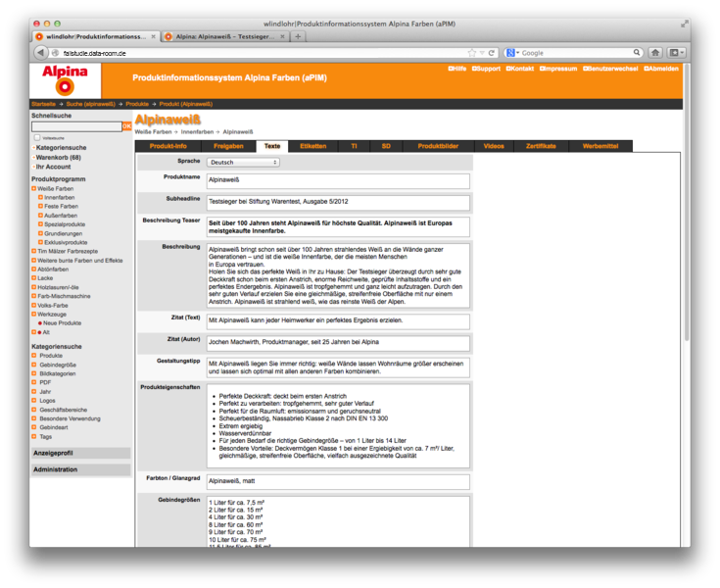Close the Alpinaweiß – Testsieger browser tab

(282, 36)
